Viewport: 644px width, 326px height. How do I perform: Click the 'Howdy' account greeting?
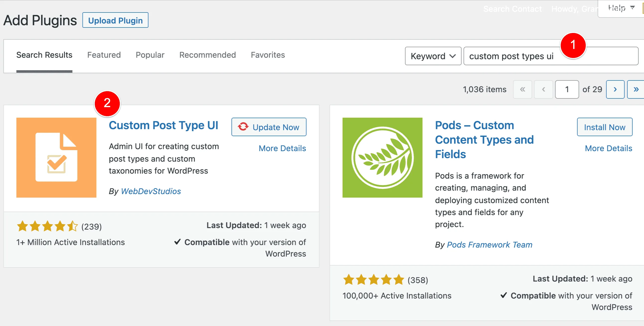pos(574,9)
